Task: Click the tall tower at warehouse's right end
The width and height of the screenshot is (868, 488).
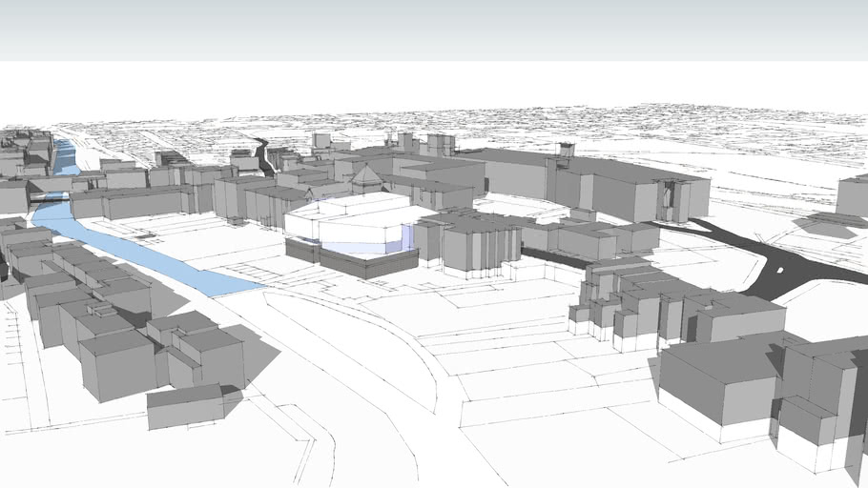Action: click(672, 200)
